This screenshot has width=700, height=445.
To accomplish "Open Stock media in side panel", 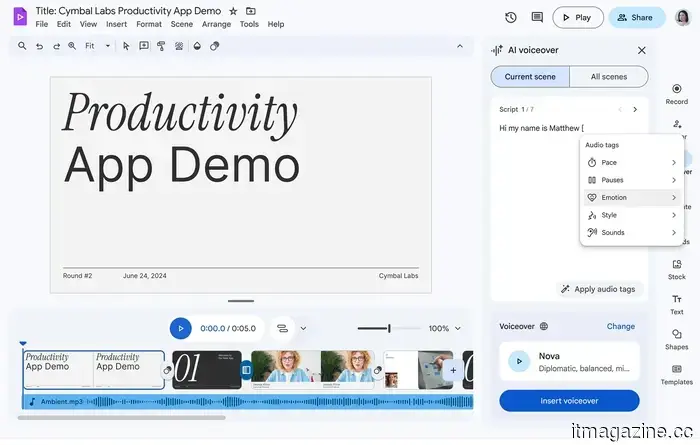I will point(677,270).
